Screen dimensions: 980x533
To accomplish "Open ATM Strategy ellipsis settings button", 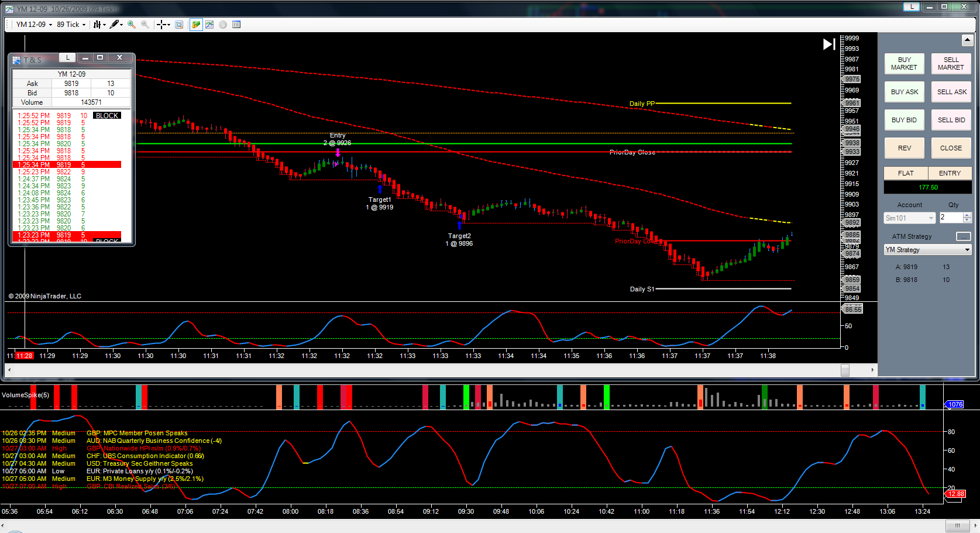I will [x=963, y=236].
